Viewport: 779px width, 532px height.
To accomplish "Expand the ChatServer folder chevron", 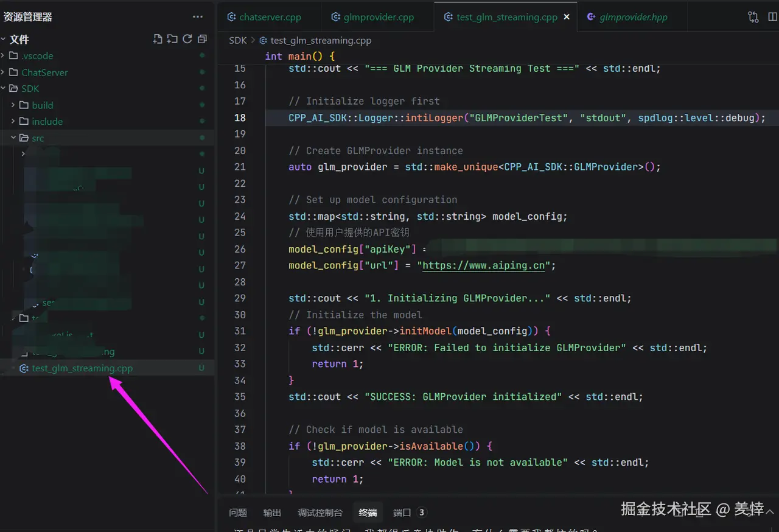I will (x=4, y=72).
